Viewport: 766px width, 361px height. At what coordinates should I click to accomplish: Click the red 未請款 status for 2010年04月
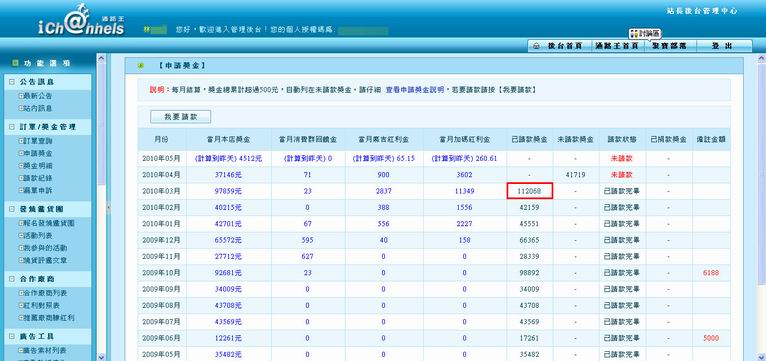point(622,175)
